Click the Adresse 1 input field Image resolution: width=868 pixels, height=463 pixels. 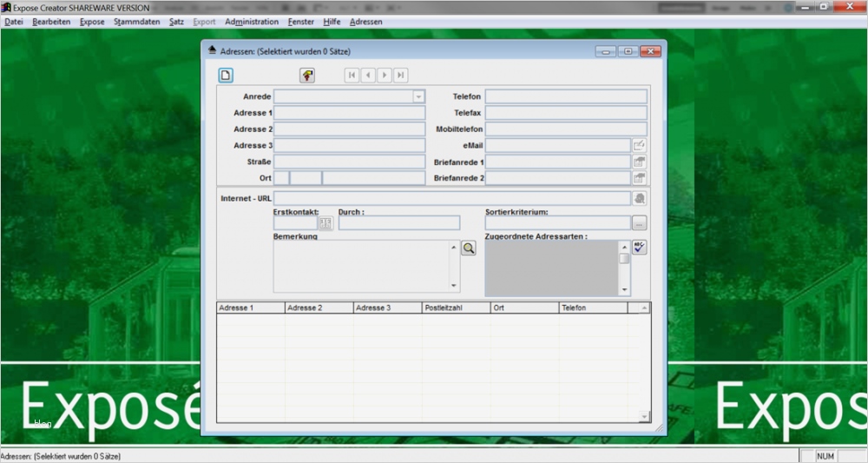click(x=349, y=113)
